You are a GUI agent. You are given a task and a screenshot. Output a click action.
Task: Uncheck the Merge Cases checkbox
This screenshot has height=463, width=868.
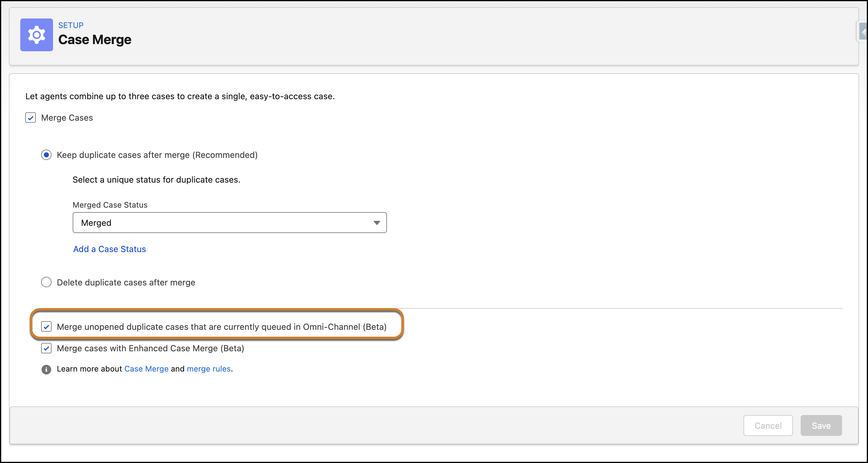point(30,118)
